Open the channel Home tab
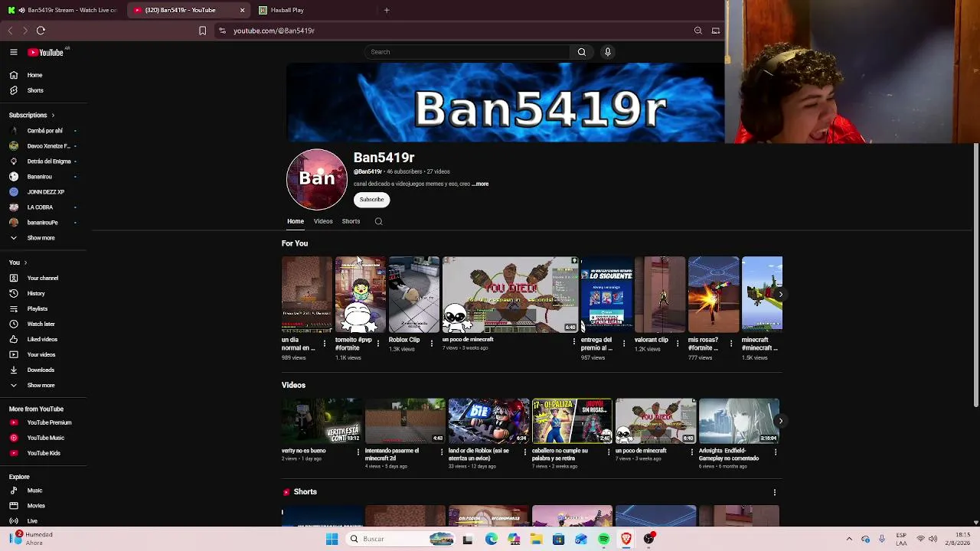Viewport: 980px width, 551px height. [296, 221]
